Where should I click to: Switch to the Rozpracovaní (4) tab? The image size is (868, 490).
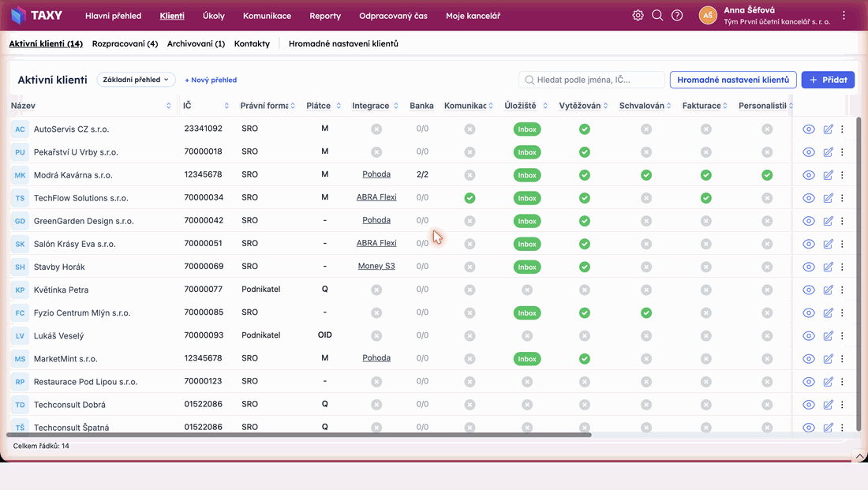125,43
